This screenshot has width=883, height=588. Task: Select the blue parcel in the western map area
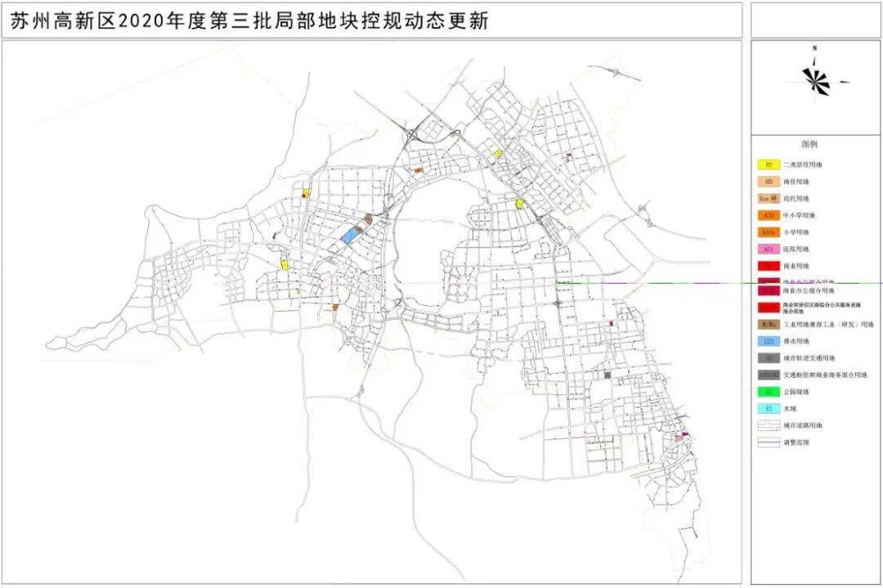pyautogui.click(x=347, y=235)
